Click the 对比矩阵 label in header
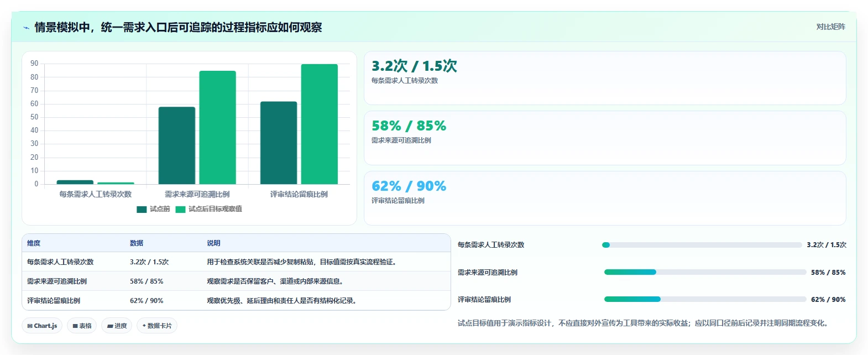 pos(830,27)
